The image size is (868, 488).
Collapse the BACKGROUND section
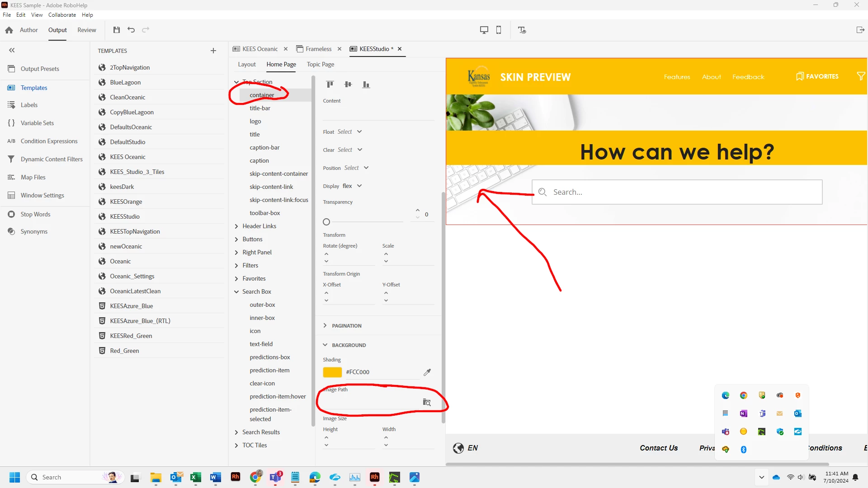[325, 345]
